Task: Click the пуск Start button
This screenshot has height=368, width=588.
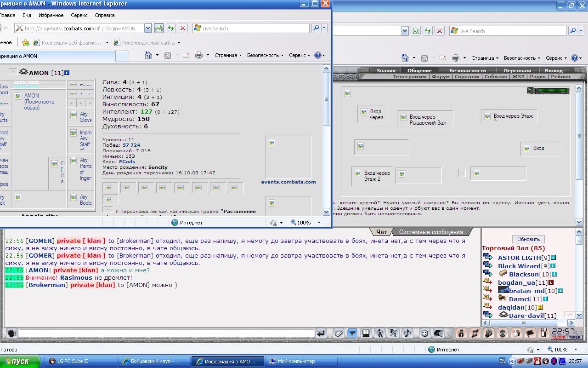Action: 20,361
